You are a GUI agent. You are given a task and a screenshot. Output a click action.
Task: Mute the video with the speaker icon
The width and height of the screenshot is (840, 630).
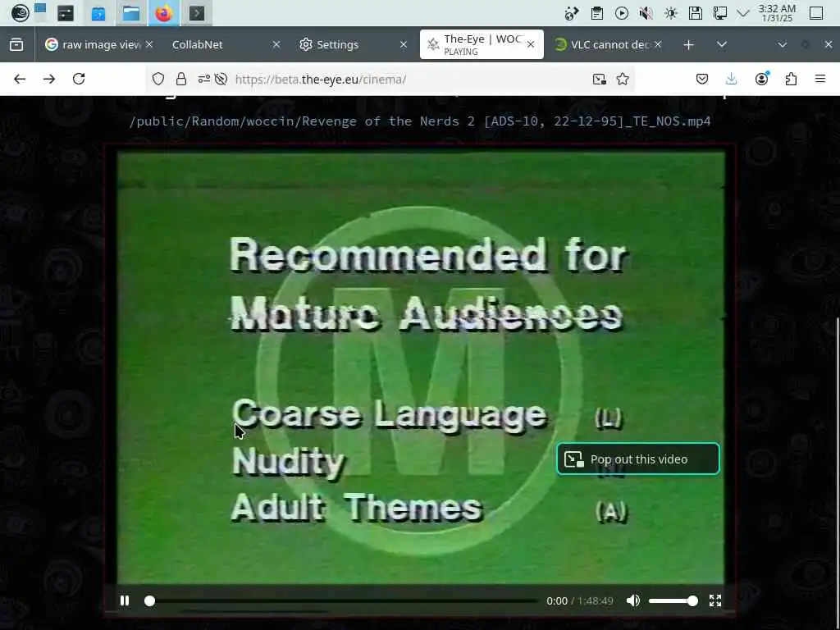(633, 600)
